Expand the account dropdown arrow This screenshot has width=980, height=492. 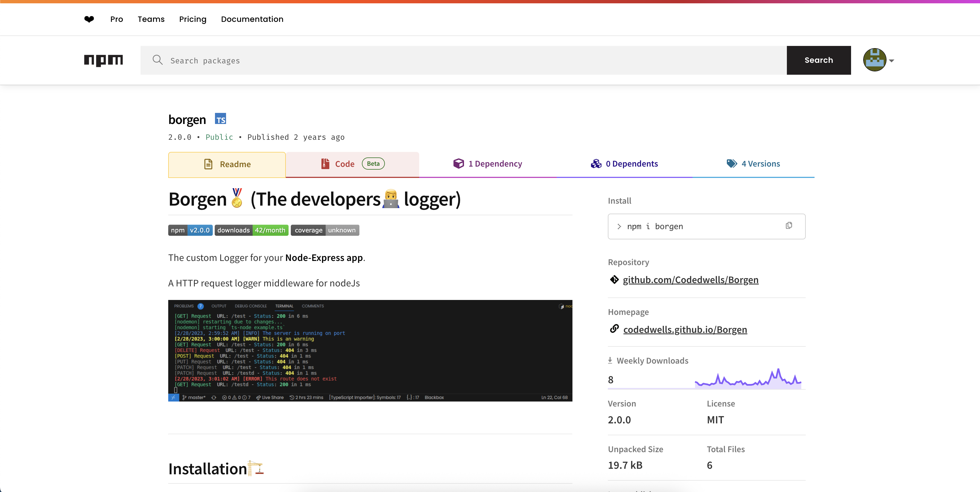pos(891,61)
